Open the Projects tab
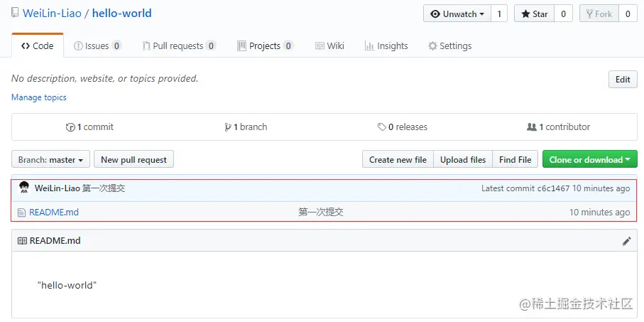The width and height of the screenshot is (644, 322). pyautogui.click(x=265, y=45)
